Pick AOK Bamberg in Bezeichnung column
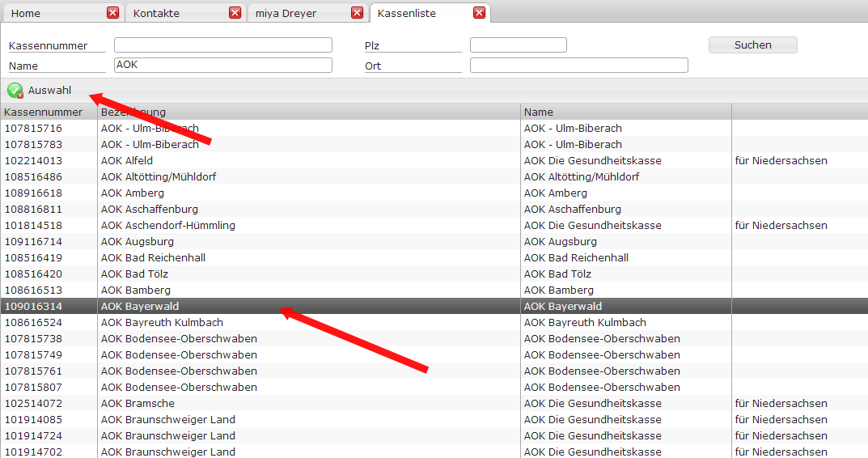 (x=136, y=290)
